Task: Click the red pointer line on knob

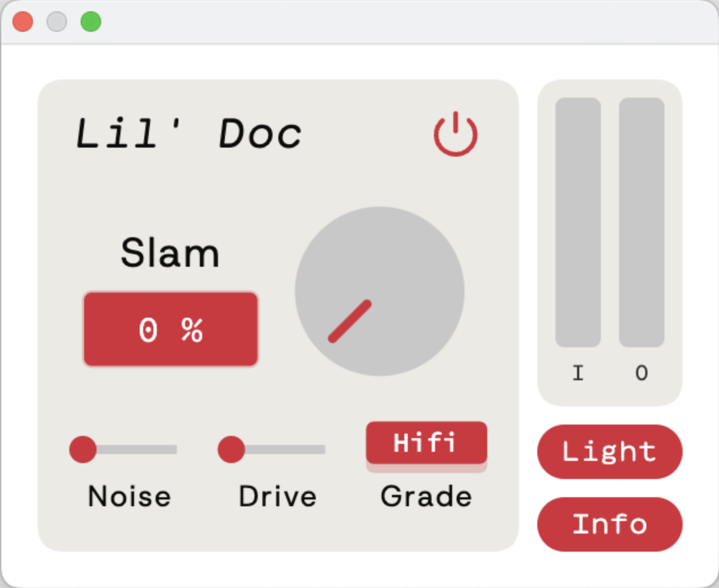Action: pyautogui.click(x=350, y=321)
